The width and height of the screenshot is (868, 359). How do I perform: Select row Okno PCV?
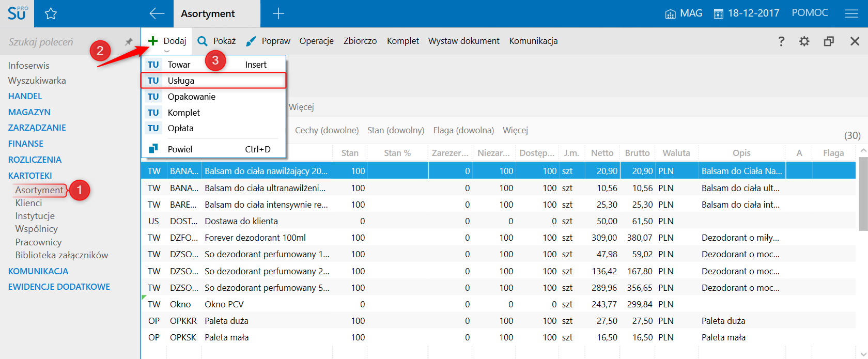(x=498, y=304)
